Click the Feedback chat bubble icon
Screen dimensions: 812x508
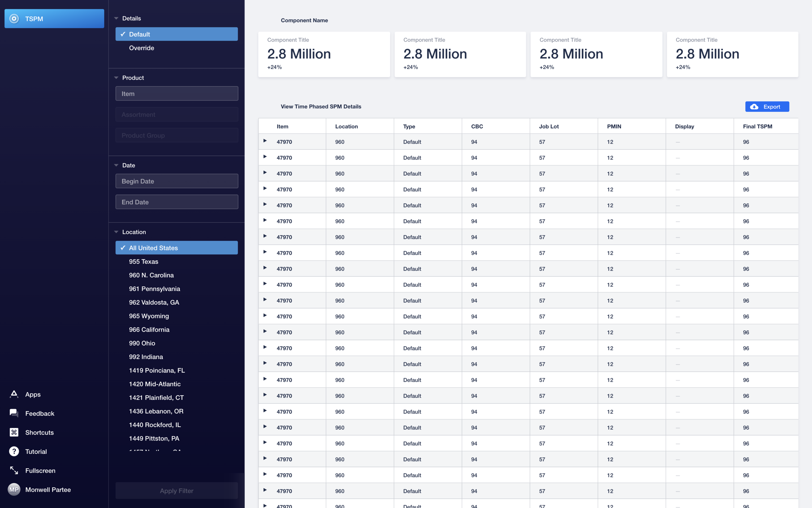point(14,413)
